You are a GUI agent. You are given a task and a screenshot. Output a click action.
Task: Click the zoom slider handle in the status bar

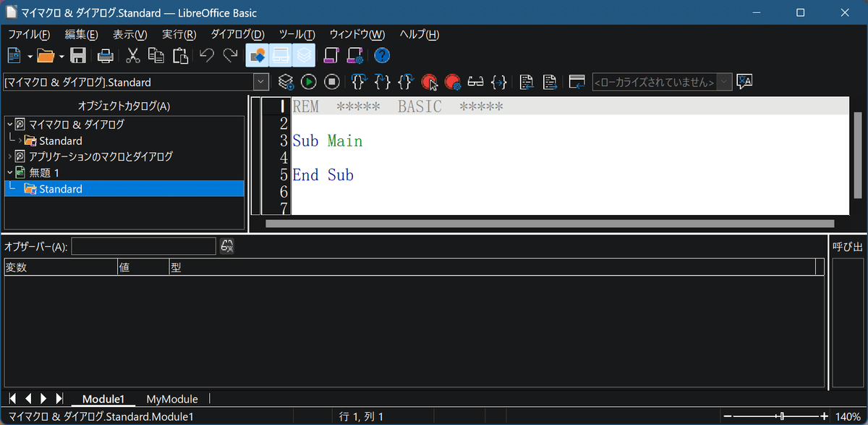point(781,416)
